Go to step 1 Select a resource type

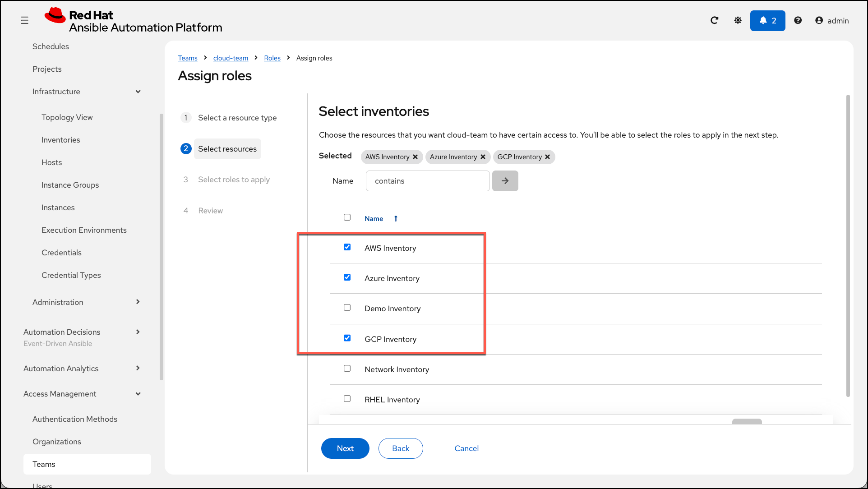tap(237, 118)
